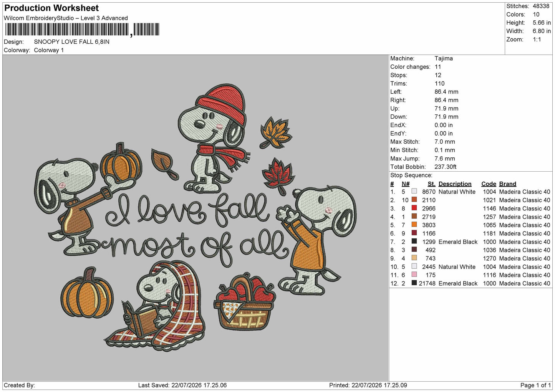Click the stitch count 2966
Viewport: 555px width, 392px height.
[429, 208]
